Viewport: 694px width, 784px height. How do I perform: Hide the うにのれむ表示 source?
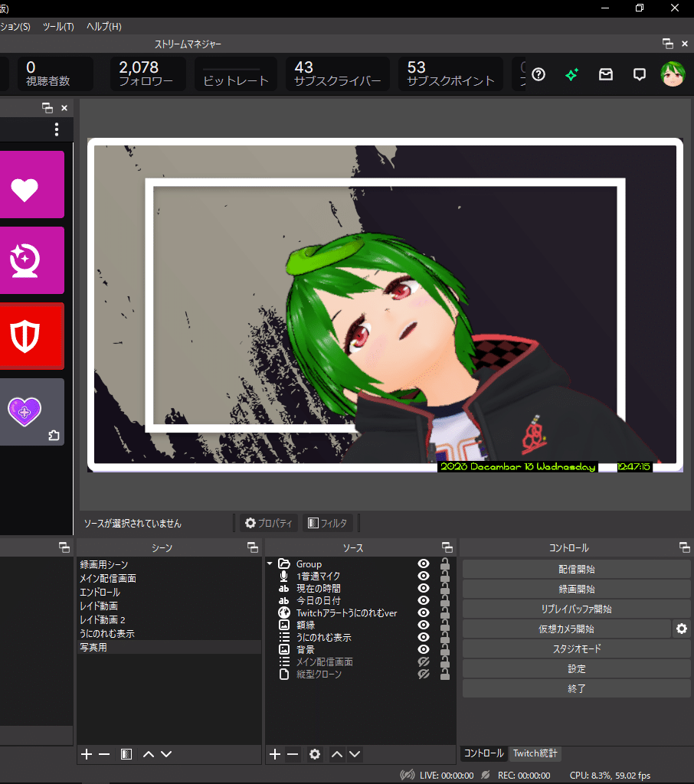[x=424, y=637]
